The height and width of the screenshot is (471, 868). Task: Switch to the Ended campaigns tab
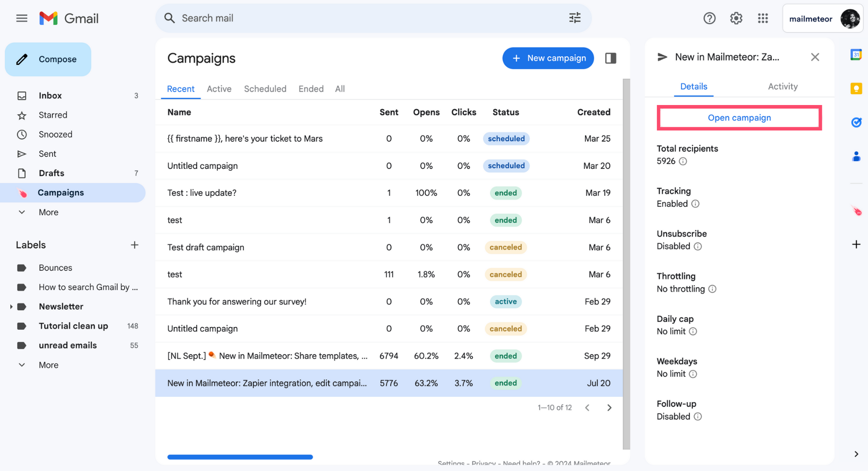pos(311,89)
